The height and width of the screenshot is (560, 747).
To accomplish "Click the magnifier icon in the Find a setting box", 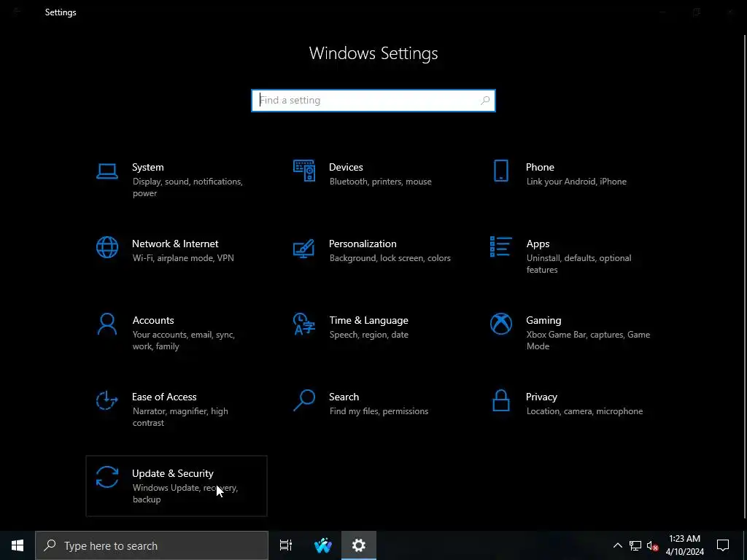I will point(485,101).
